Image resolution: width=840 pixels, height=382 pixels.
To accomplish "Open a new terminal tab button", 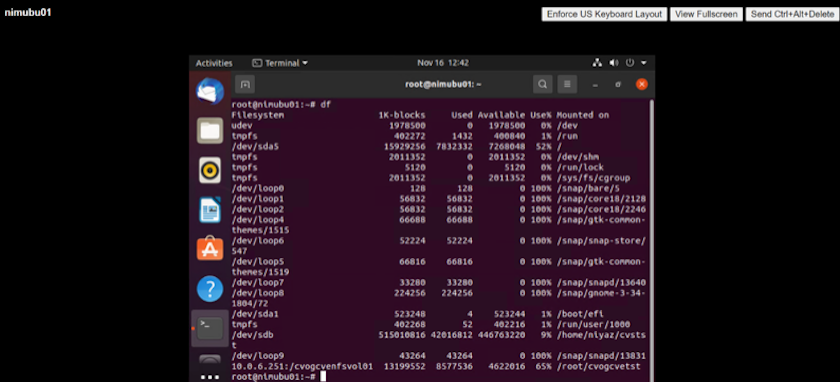I will point(245,84).
